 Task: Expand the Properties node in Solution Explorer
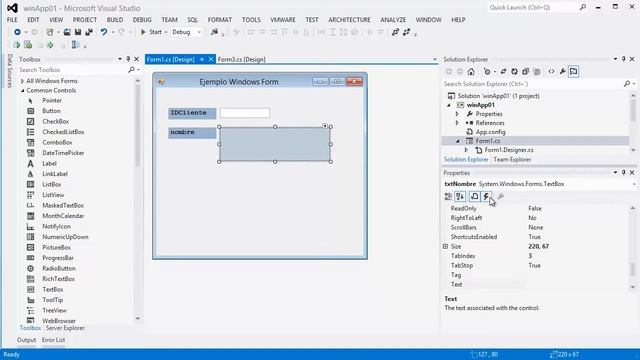457,114
